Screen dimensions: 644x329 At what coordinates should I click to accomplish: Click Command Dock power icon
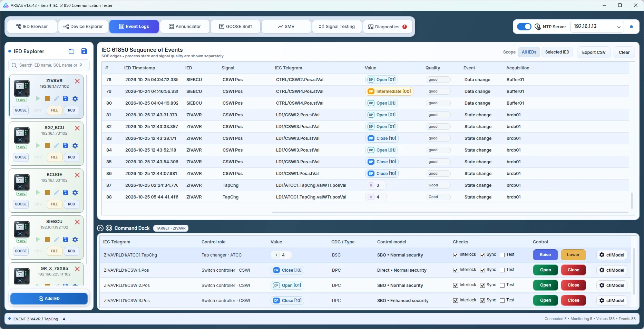109,228
